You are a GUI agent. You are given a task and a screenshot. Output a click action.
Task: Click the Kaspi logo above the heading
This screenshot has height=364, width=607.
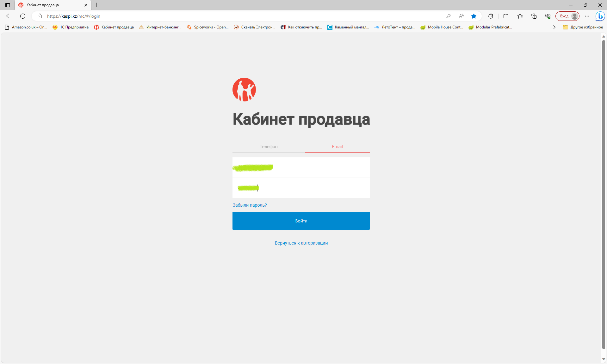click(244, 90)
